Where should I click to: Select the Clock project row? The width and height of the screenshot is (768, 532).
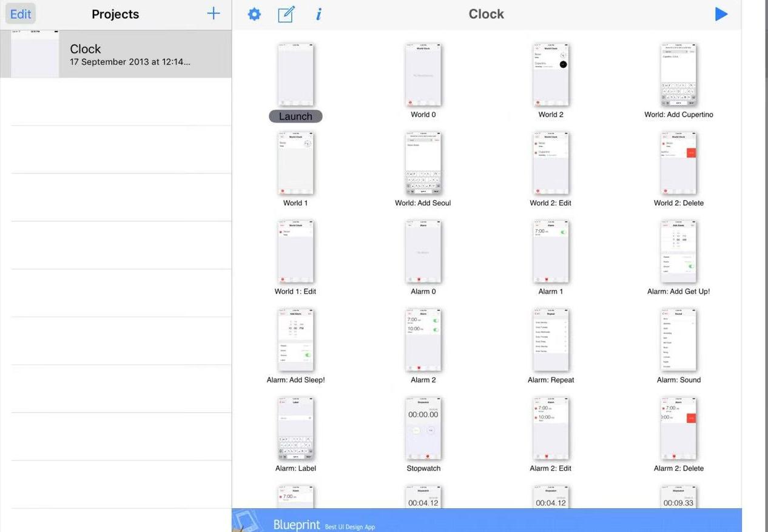click(x=115, y=54)
